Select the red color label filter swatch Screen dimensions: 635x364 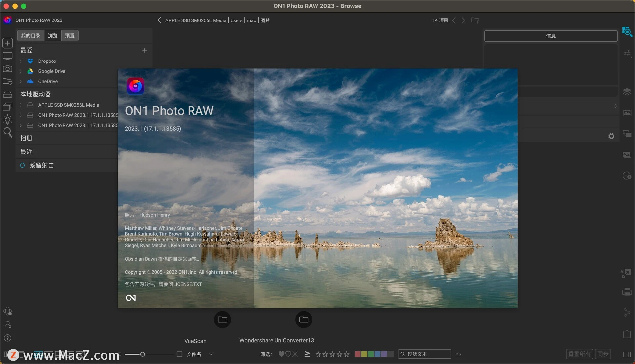pyautogui.click(x=358, y=354)
